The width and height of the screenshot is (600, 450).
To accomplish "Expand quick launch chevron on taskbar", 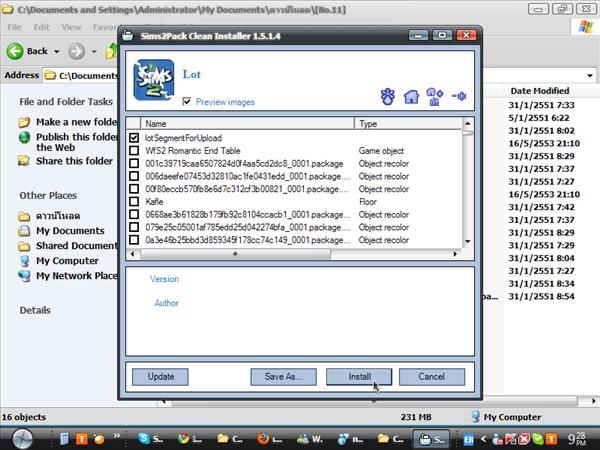I will coord(117,435).
